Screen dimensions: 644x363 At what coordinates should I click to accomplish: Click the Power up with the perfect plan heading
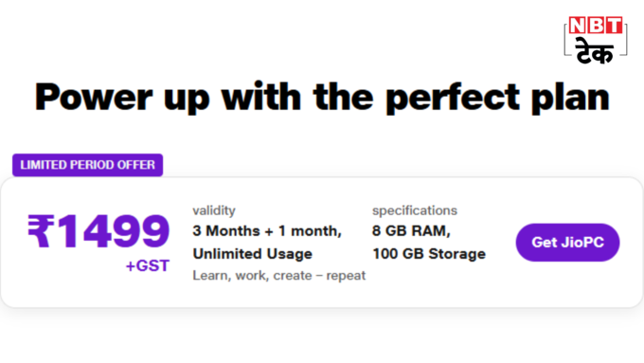[322, 98]
